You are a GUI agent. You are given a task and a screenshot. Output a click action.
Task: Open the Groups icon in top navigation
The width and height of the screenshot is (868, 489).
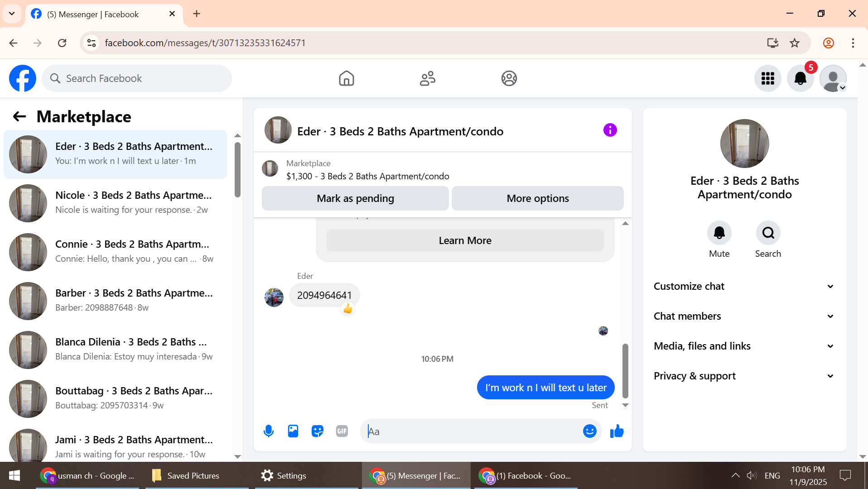click(509, 78)
